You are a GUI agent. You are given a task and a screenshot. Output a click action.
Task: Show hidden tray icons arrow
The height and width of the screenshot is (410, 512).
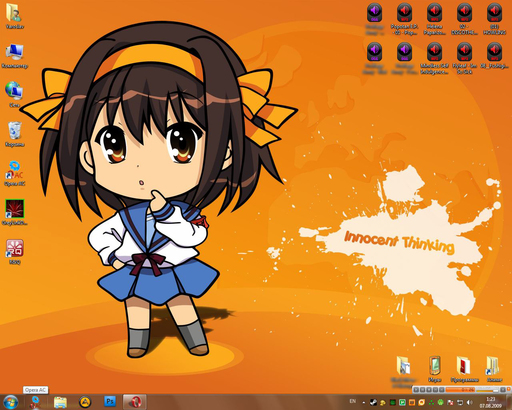364,403
